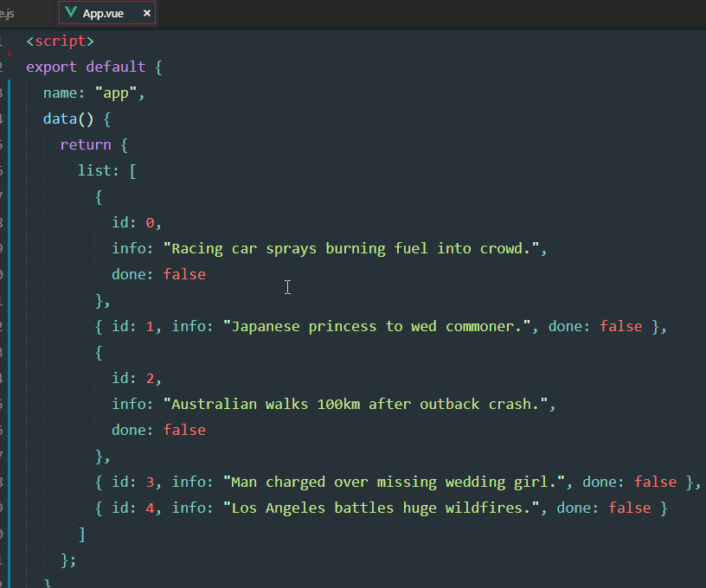Click the id value 3 number
Viewport: 706px width, 588px height.
coord(151,482)
